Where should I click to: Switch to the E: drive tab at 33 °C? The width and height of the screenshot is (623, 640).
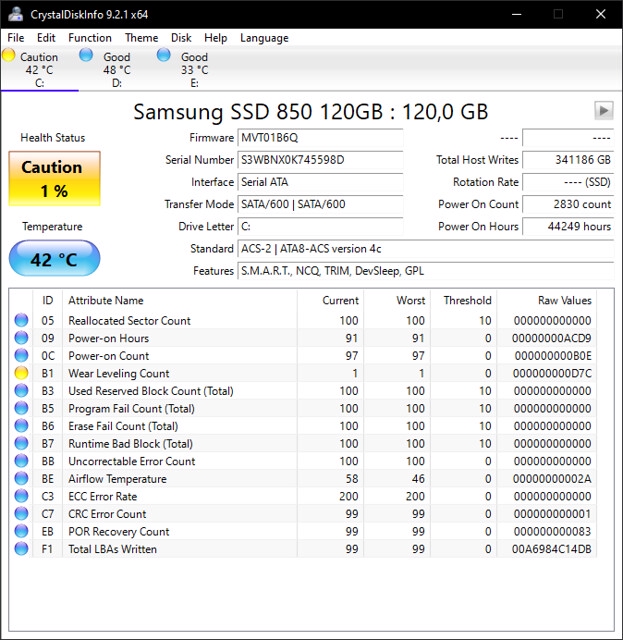[x=194, y=69]
